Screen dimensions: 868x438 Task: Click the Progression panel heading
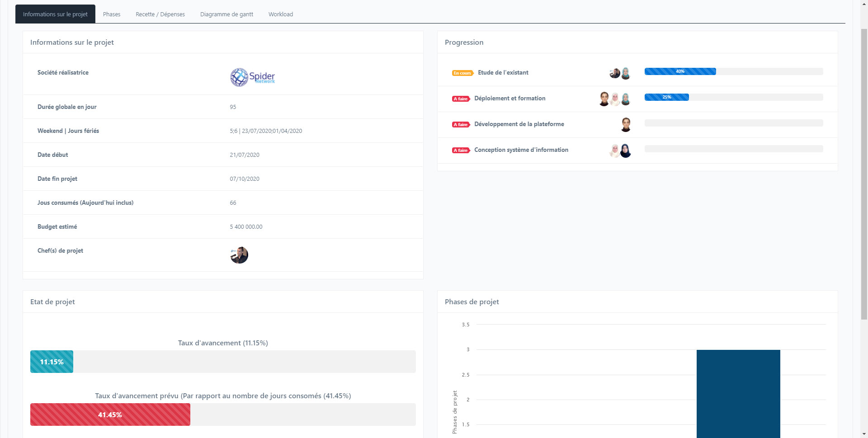click(x=464, y=42)
